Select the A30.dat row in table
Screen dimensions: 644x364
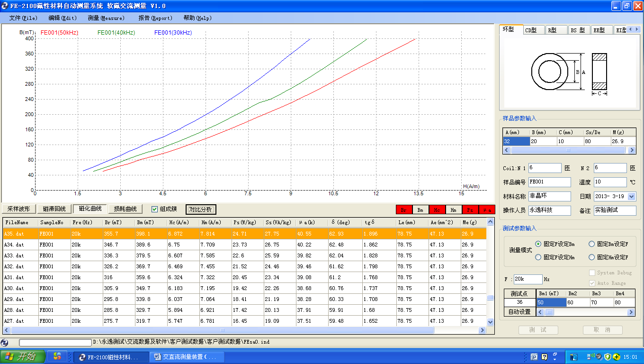click(x=244, y=288)
